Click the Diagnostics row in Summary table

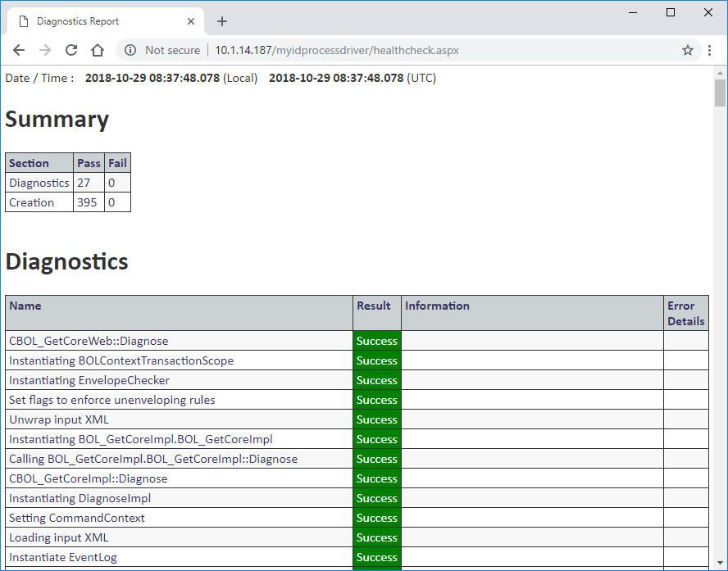[x=39, y=183]
